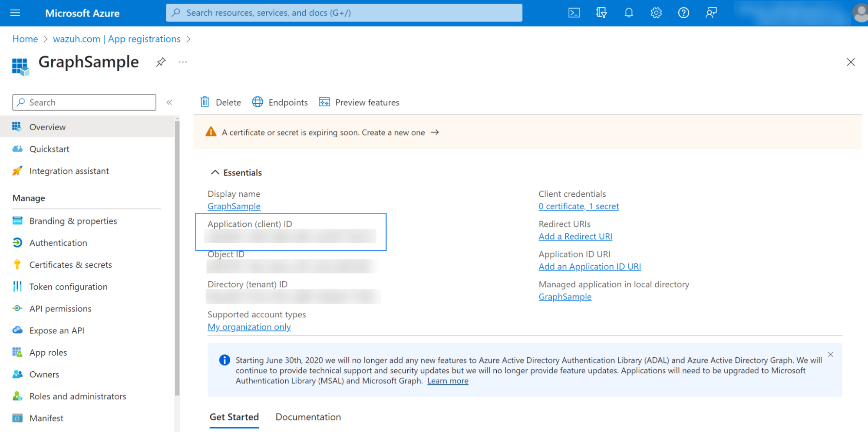
Task: Open Certificates & secrets menu item
Action: pyautogui.click(x=70, y=265)
